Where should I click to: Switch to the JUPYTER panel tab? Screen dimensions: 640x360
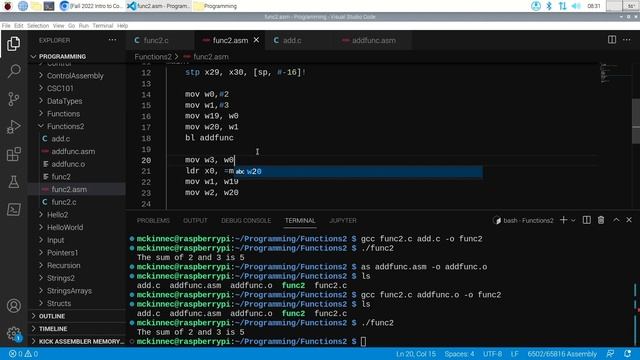(x=343, y=220)
